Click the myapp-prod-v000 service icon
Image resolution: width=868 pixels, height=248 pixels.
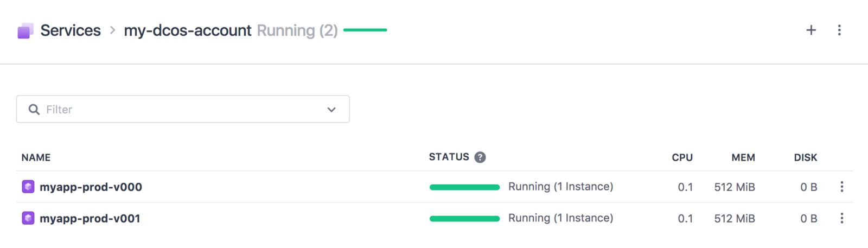click(x=28, y=187)
